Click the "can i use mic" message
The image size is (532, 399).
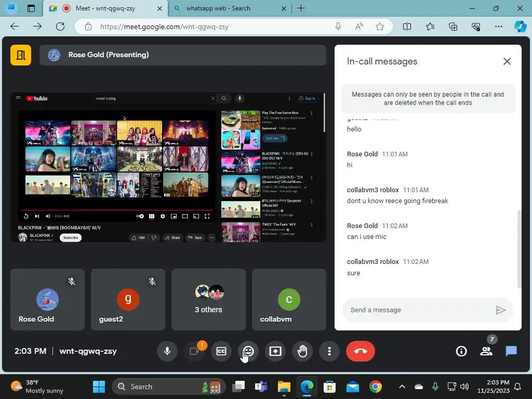(366, 237)
